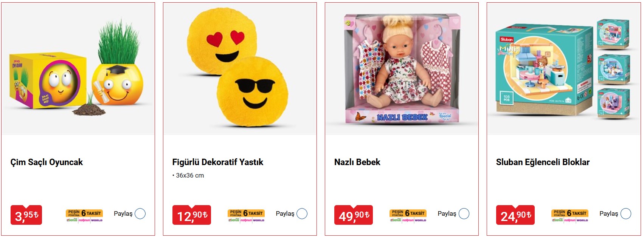View the emoji pillows product image
Screen dimensions: 644x238
point(240,69)
